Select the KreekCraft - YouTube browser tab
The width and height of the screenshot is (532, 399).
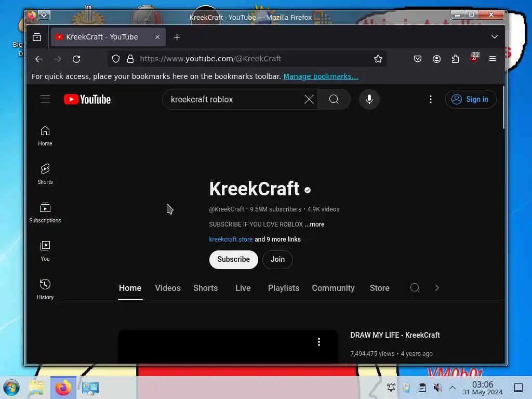click(108, 37)
